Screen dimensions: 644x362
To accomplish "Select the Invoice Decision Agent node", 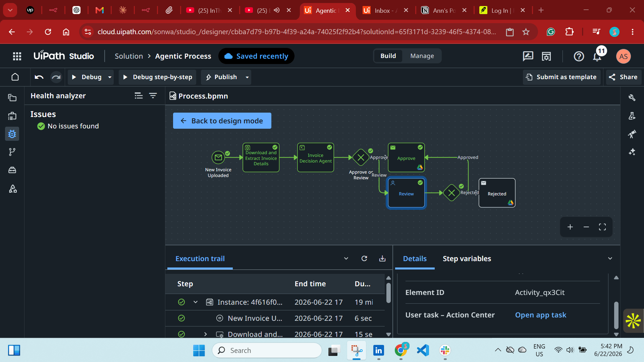I will [315, 158].
